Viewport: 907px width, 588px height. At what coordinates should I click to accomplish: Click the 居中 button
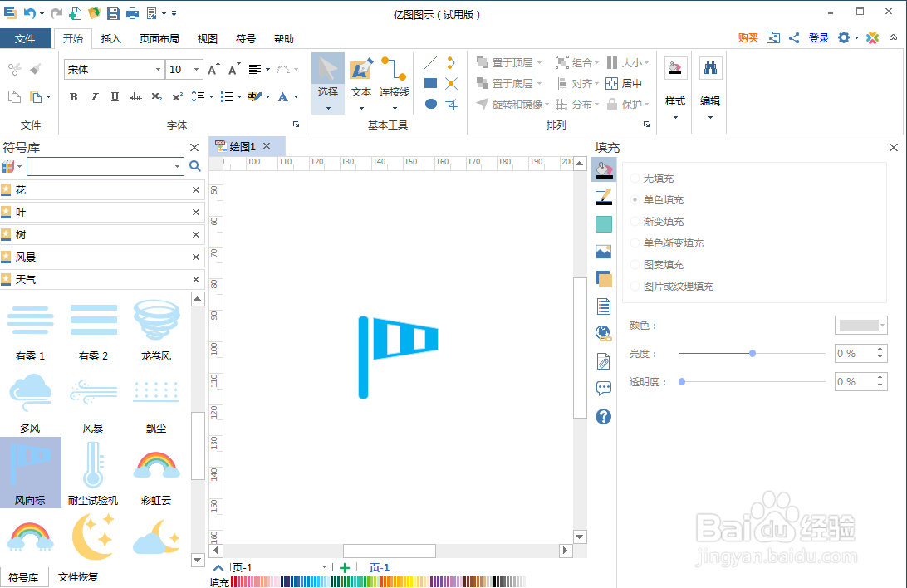624,83
